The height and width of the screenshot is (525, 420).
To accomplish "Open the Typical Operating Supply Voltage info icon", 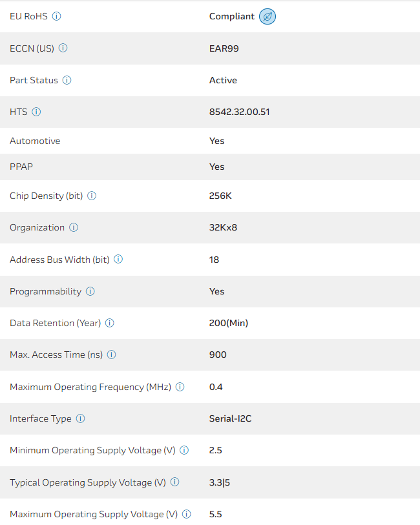I will 175,482.
